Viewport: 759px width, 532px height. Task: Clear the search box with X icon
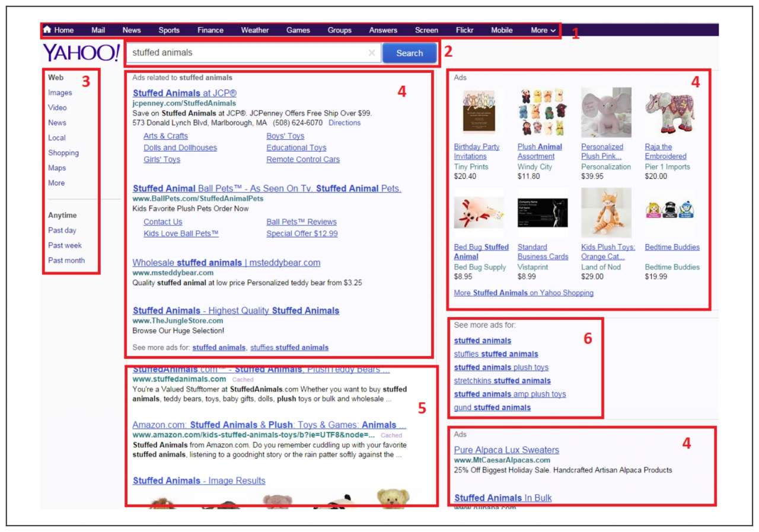pyautogui.click(x=372, y=53)
